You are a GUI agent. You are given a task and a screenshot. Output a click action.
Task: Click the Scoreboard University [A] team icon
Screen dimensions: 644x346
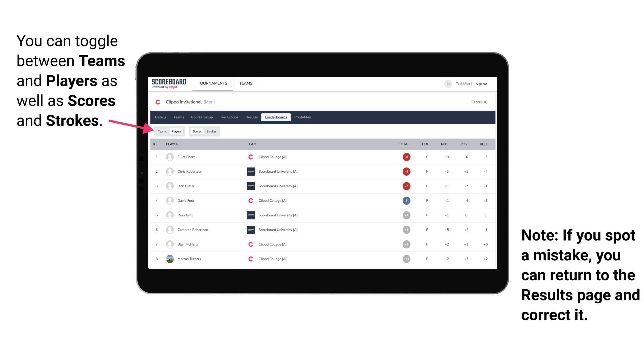pyautogui.click(x=249, y=172)
